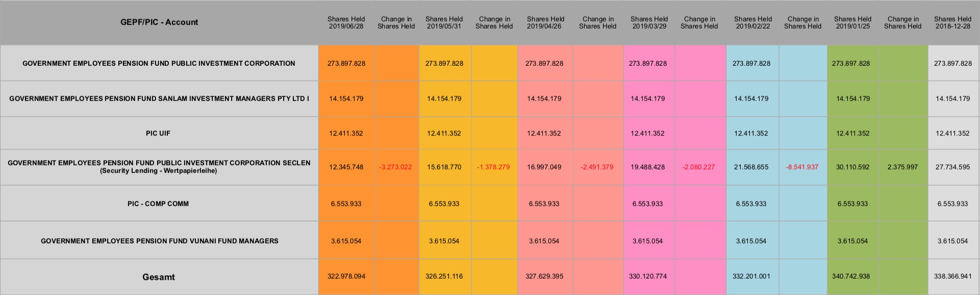
Task: Select the Shares Held 2018-12-28 column header
Action: point(952,23)
